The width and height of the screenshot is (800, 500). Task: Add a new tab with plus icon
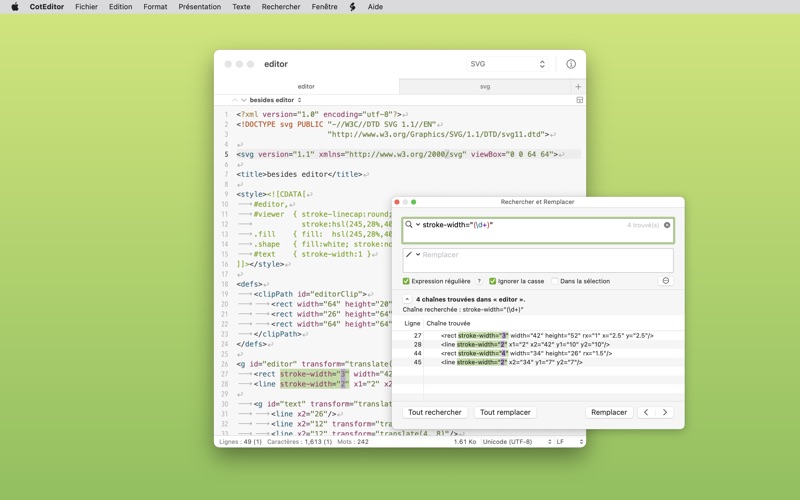(578, 87)
